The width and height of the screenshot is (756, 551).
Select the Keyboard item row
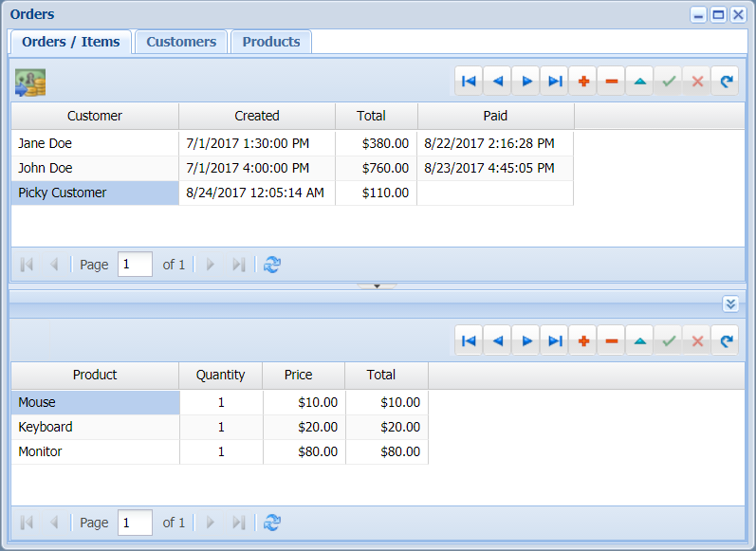click(x=95, y=427)
